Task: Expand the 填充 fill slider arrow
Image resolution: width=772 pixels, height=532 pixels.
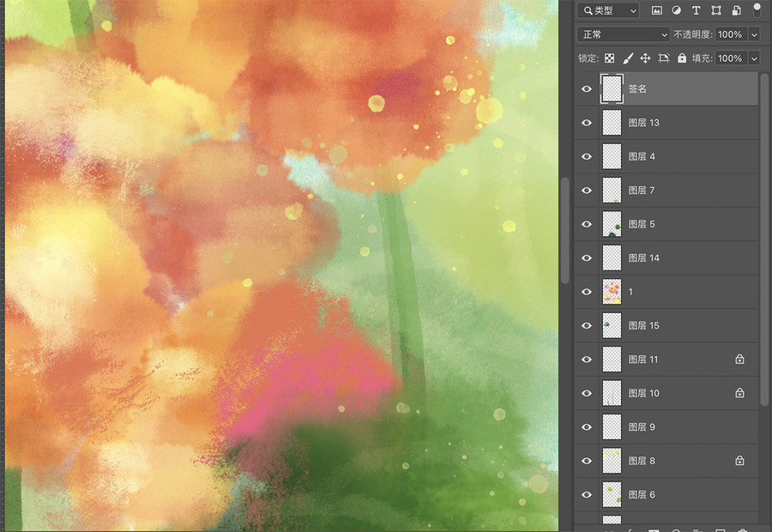Action: tap(754, 58)
